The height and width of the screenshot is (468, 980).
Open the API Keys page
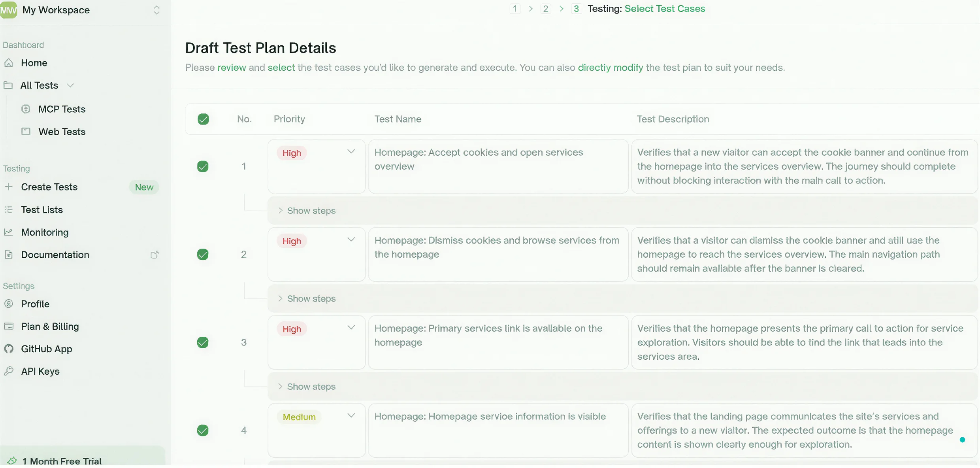(40, 371)
